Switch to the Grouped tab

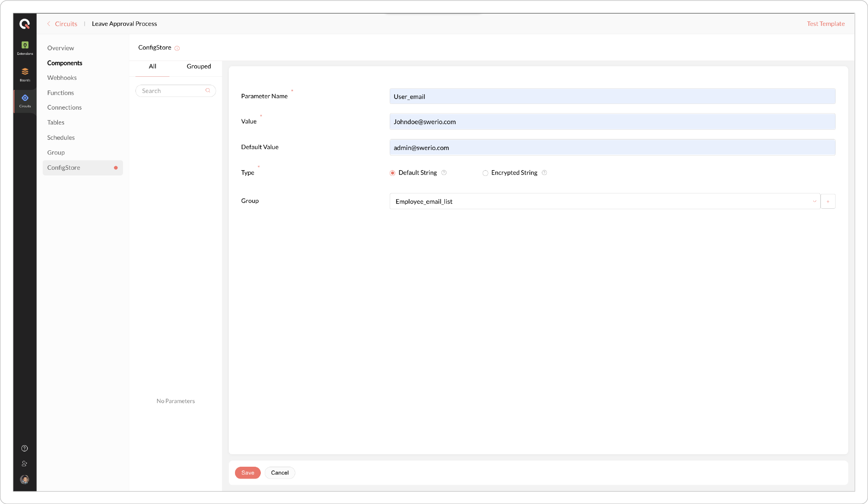(199, 66)
